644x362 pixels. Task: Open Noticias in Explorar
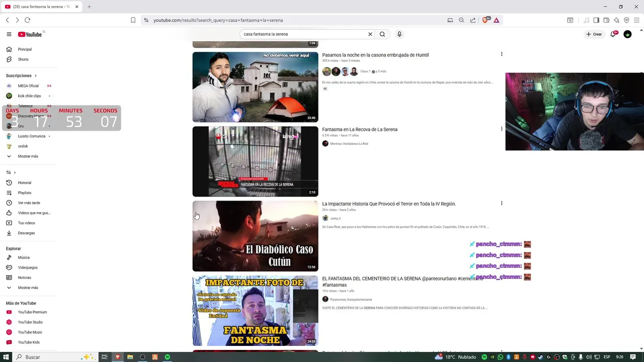pos(24,278)
